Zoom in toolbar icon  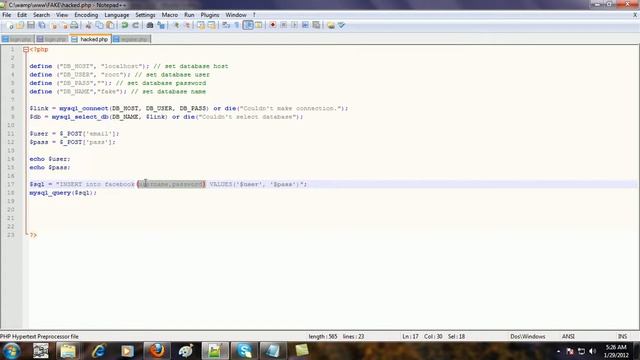[176, 25]
